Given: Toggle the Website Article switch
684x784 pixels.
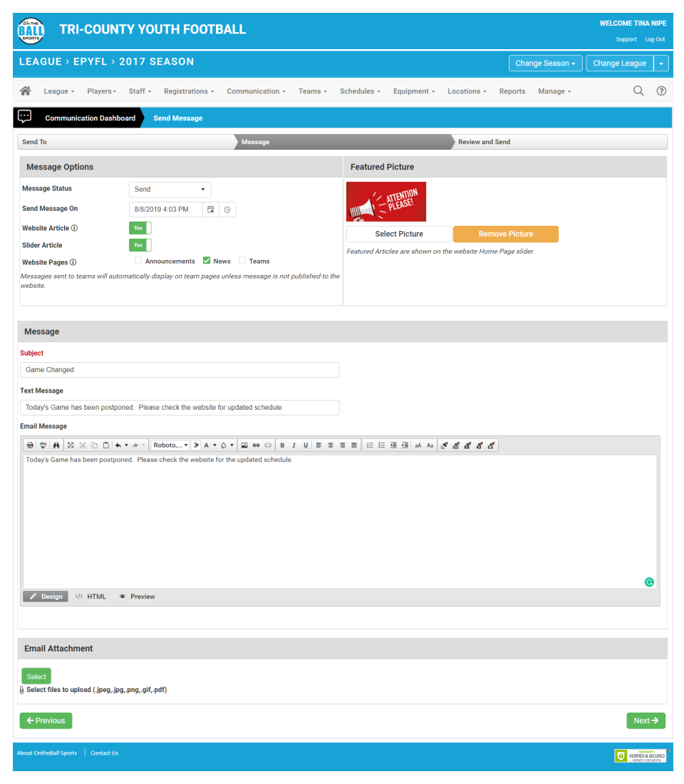Looking at the screenshot, I should point(140,228).
